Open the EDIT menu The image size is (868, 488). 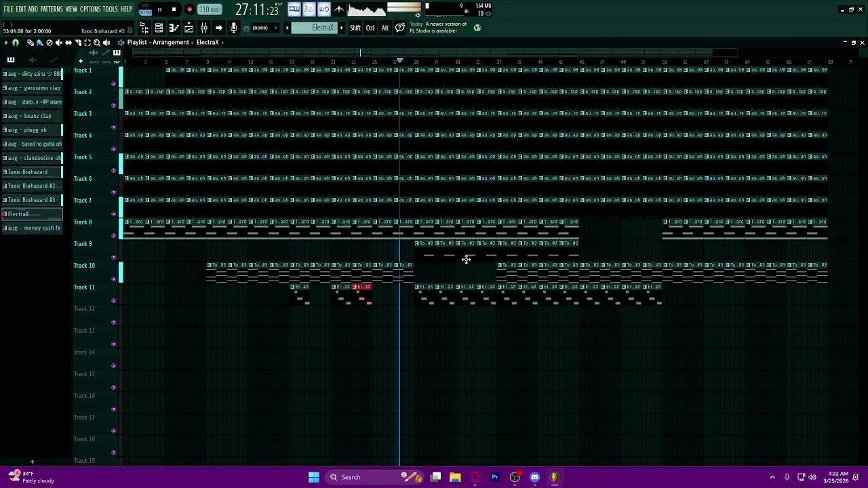(21, 9)
